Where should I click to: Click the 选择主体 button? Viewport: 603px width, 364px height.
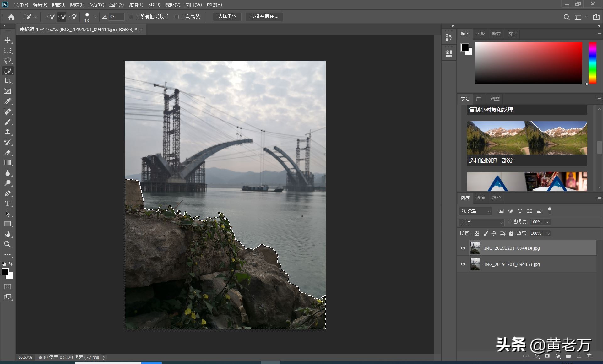(x=227, y=16)
